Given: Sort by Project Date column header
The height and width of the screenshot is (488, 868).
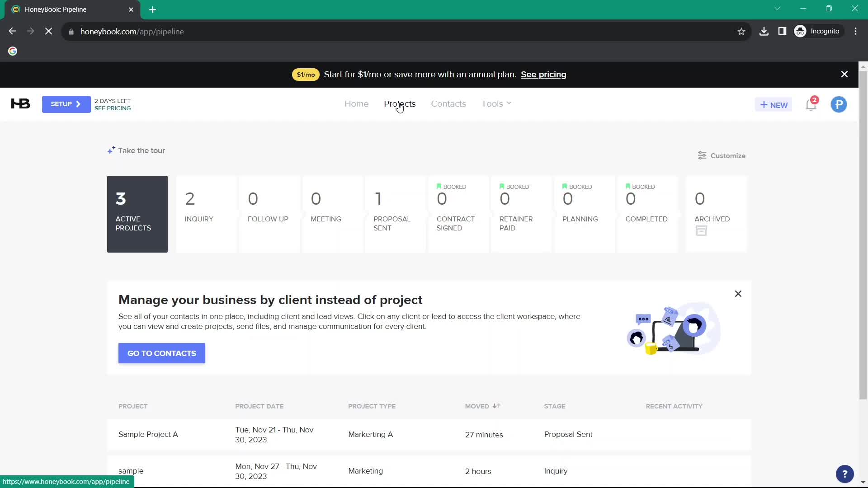Looking at the screenshot, I should pyautogui.click(x=259, y=406).
